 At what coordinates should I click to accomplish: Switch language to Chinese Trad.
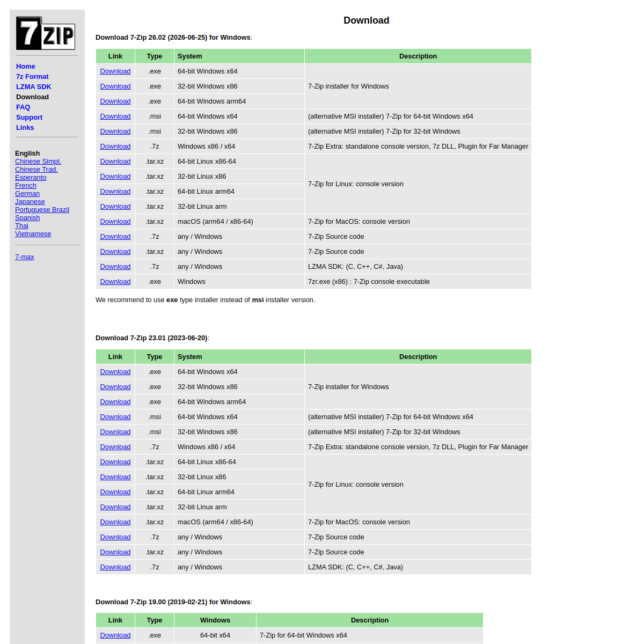click(x=36, y=170)
